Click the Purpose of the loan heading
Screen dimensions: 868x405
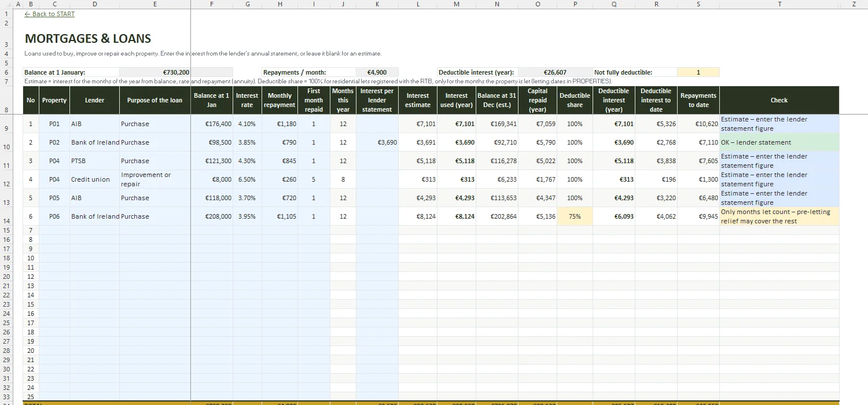[x=155, y=100]
